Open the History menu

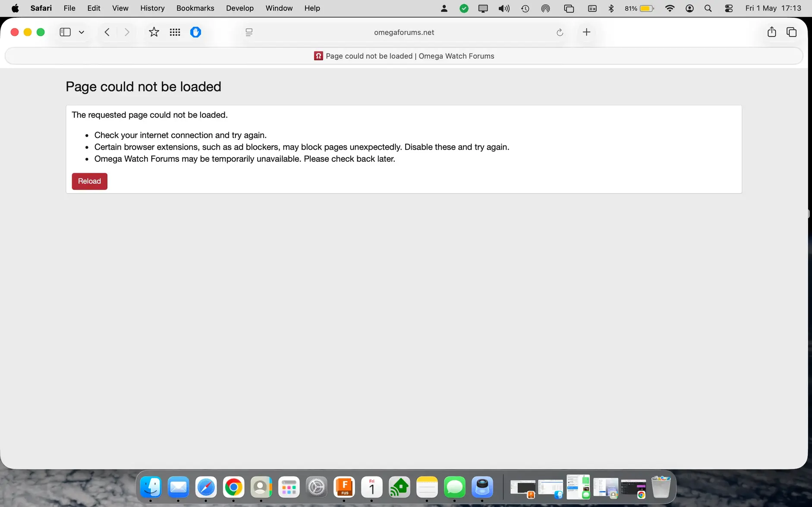[x=152, y=8]
